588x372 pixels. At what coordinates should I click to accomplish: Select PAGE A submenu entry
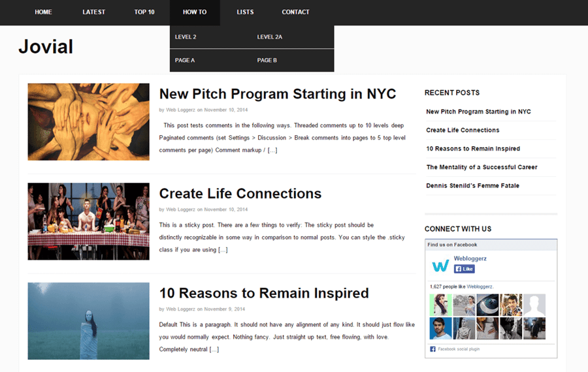click(x=185, y=60)
